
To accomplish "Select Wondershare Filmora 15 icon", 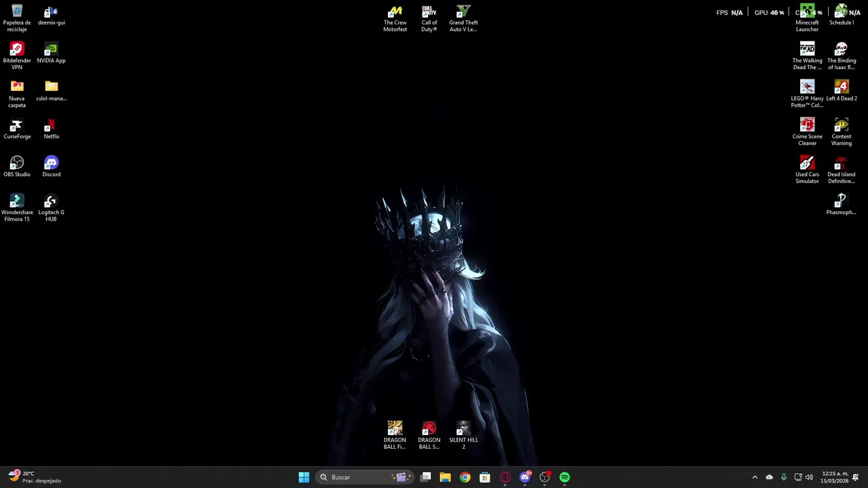I will (17, 208).
